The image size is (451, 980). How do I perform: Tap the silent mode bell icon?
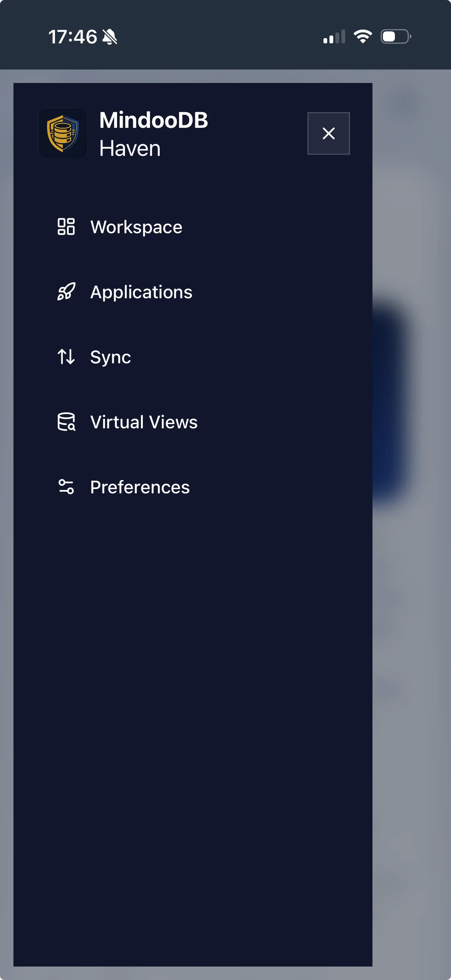[x=110, y=37]
